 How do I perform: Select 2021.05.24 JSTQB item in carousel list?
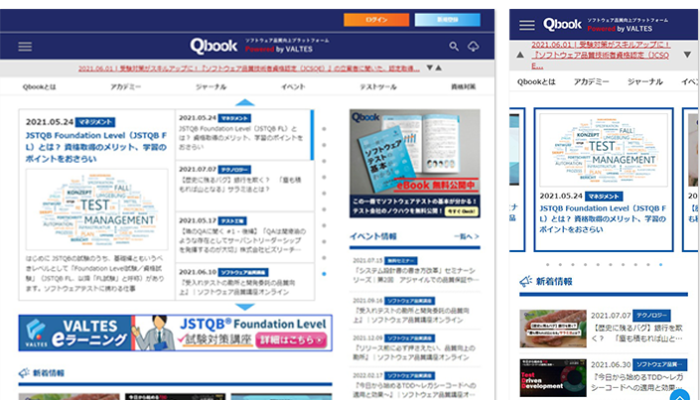(244, 134)
